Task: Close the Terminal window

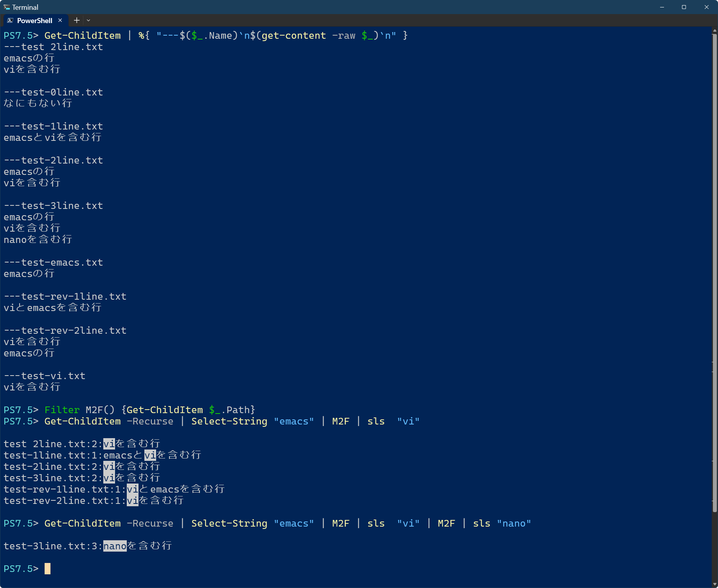Action: click(707, 7)
